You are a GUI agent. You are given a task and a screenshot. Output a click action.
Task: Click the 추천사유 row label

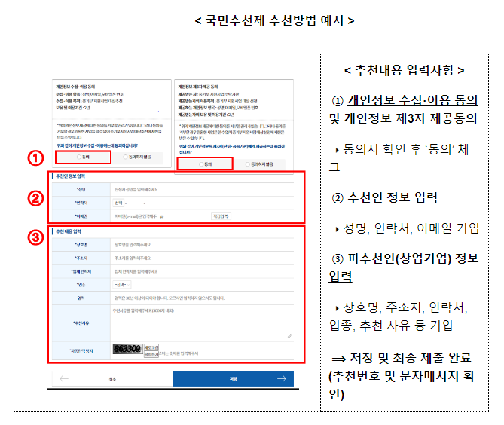81,323
